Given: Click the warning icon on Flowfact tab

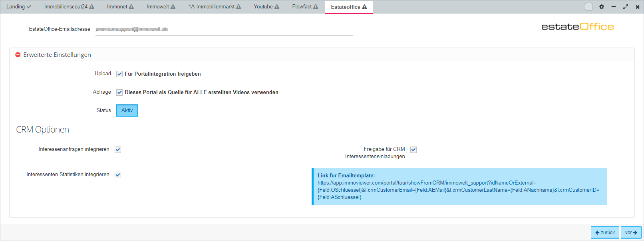Looking at the screenshot, I should (316, 7).
